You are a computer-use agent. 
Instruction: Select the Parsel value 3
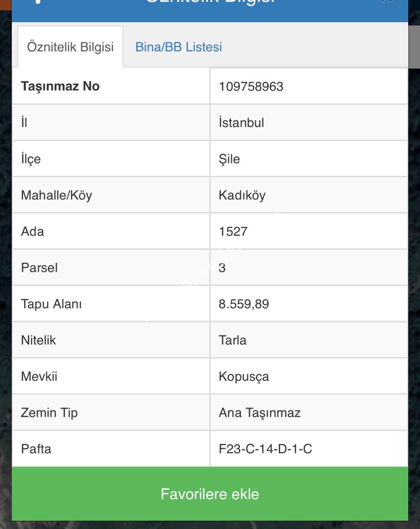point(222,268)
